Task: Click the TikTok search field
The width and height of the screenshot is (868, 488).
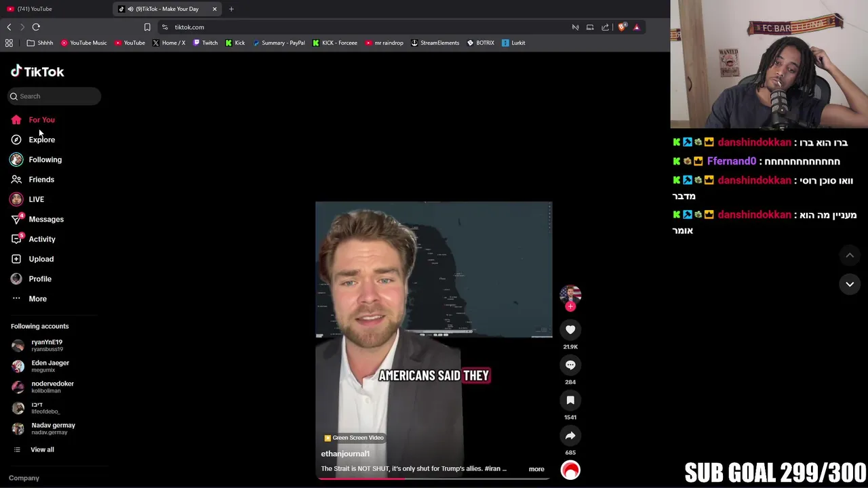Action: (x=54, y=96)
